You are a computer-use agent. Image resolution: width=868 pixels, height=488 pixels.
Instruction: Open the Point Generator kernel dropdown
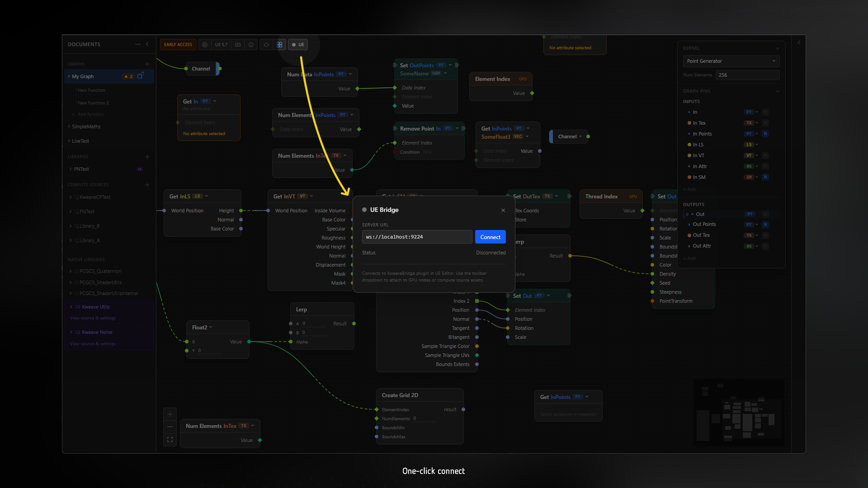pyautogui.click(x=731, y=61)
